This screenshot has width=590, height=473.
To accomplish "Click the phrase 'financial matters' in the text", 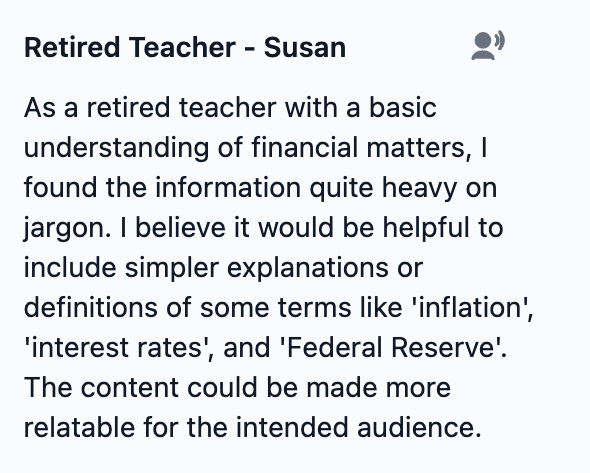I will pyautogui.click(x=359, y=147).
